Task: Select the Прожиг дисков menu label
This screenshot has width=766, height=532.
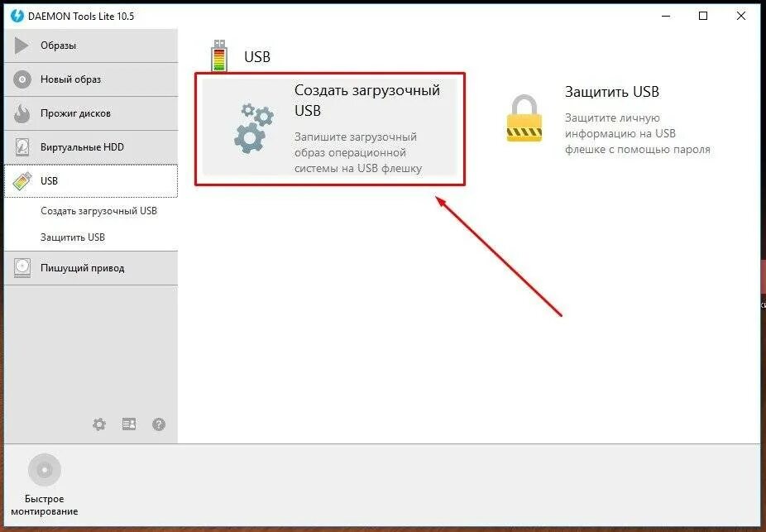Action: coord(75,113)
